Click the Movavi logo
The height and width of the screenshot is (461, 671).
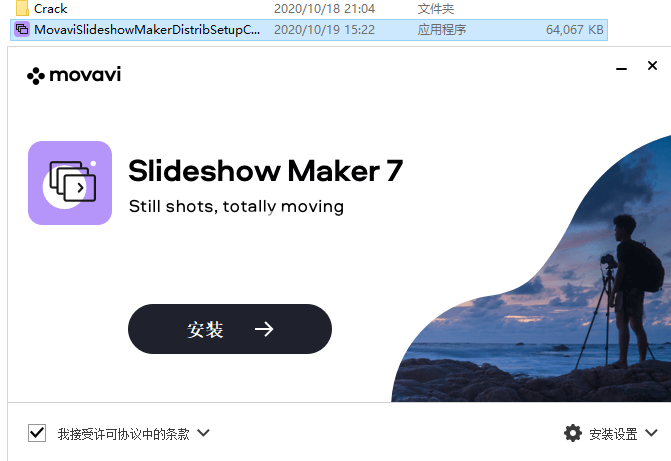74,75
